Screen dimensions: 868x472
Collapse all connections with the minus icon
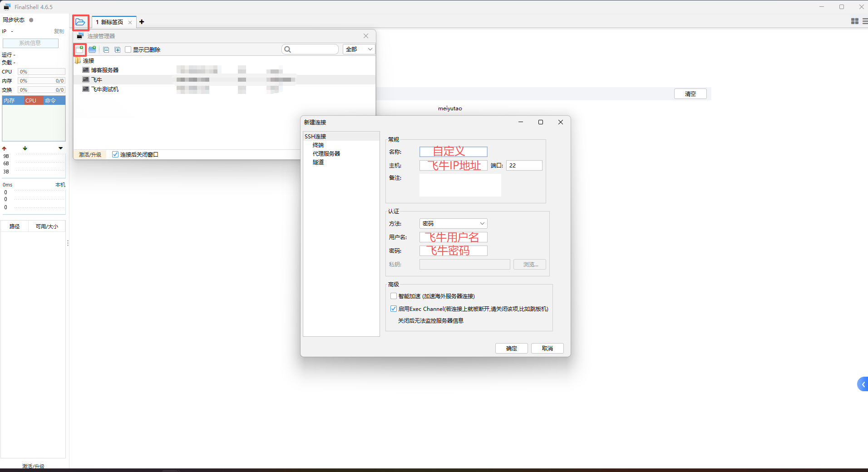106,49
